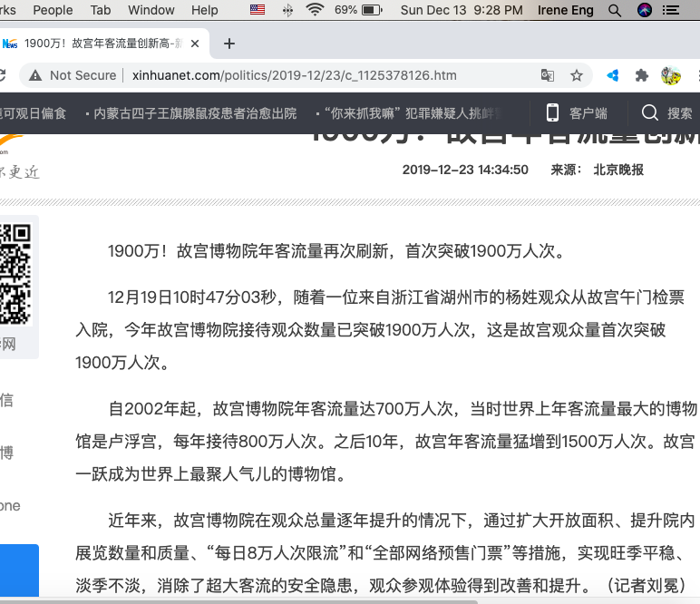Close the 1900万 故宫 news tab
This screenshot has height=604, width=700.
[195, 44]
